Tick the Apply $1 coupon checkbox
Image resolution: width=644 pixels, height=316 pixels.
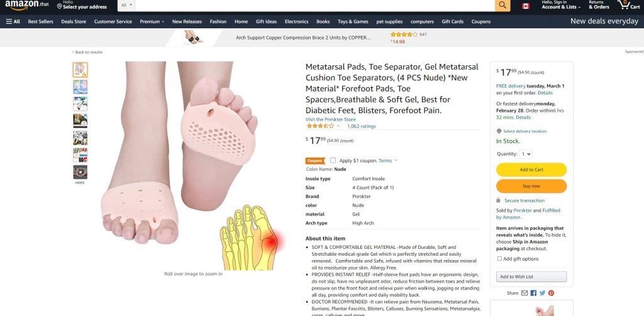tap(333, 160)
